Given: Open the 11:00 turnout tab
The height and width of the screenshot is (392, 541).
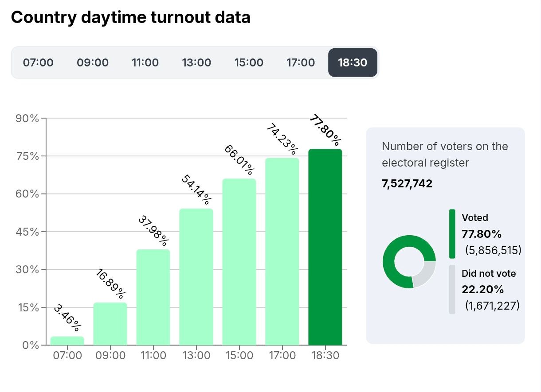Looking at the screenshot, I should [x=145, y=62].
